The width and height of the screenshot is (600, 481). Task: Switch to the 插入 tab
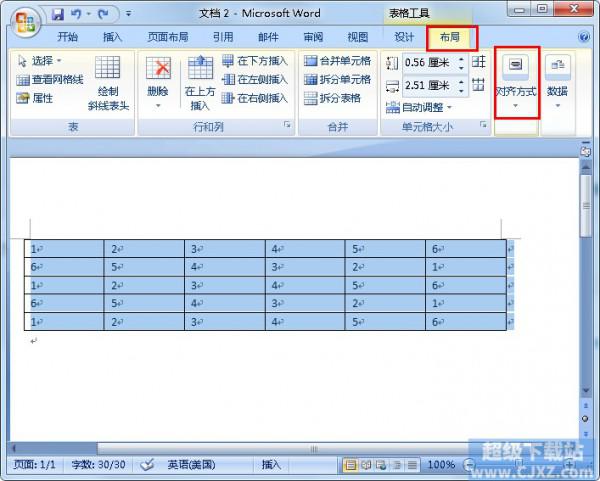point(112,37)
